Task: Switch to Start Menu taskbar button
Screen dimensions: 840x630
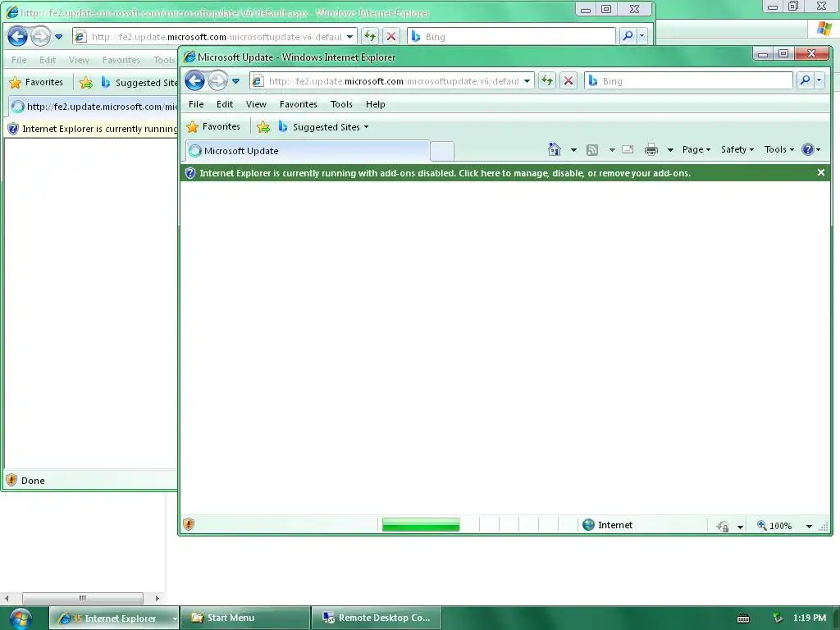Action: [245, 619]
